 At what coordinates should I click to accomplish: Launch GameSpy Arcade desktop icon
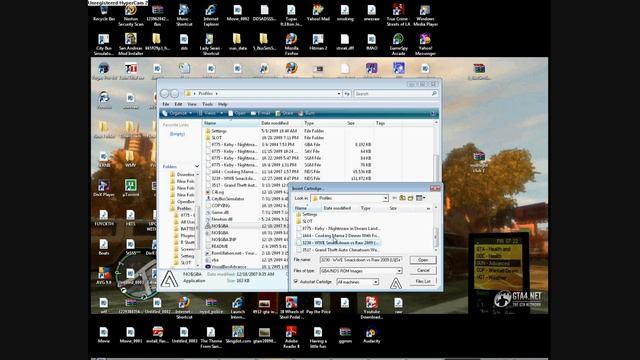pos(398,45)
